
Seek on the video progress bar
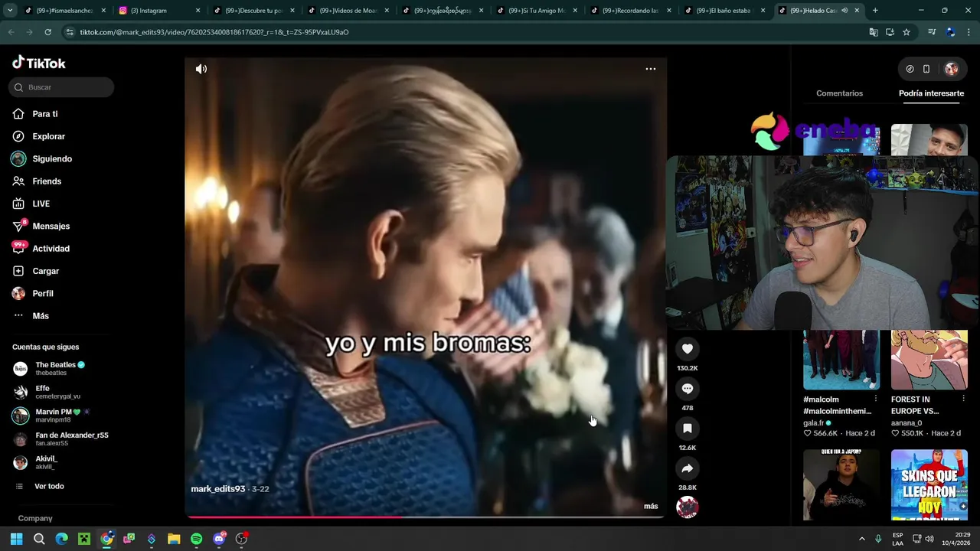(425, 517)
